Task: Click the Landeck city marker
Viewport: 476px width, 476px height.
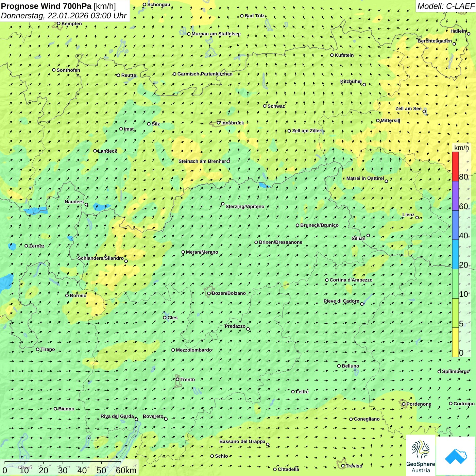Action: [x=95, y=151]
